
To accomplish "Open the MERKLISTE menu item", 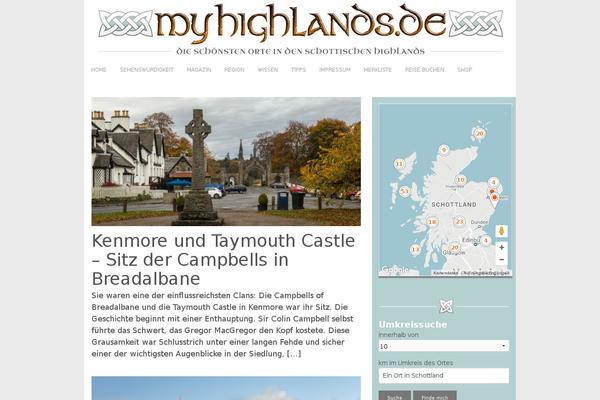I will pyautogui.click(x=378, y=70).
